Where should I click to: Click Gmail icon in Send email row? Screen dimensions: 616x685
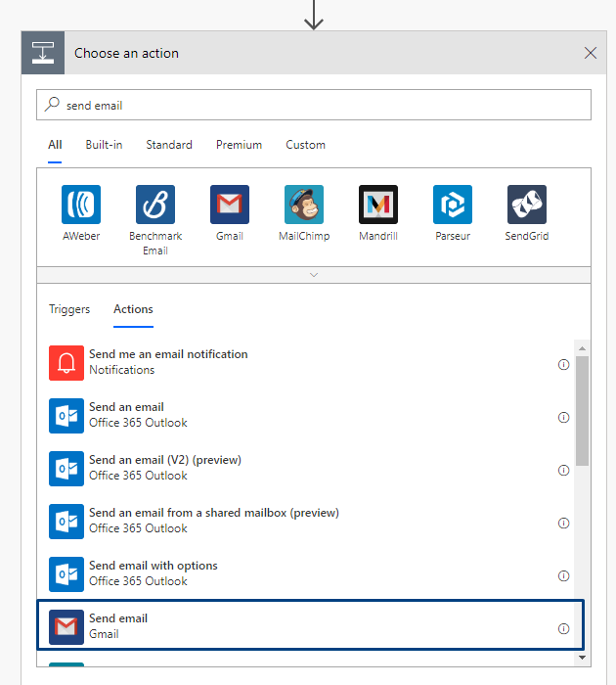(66, 627)
